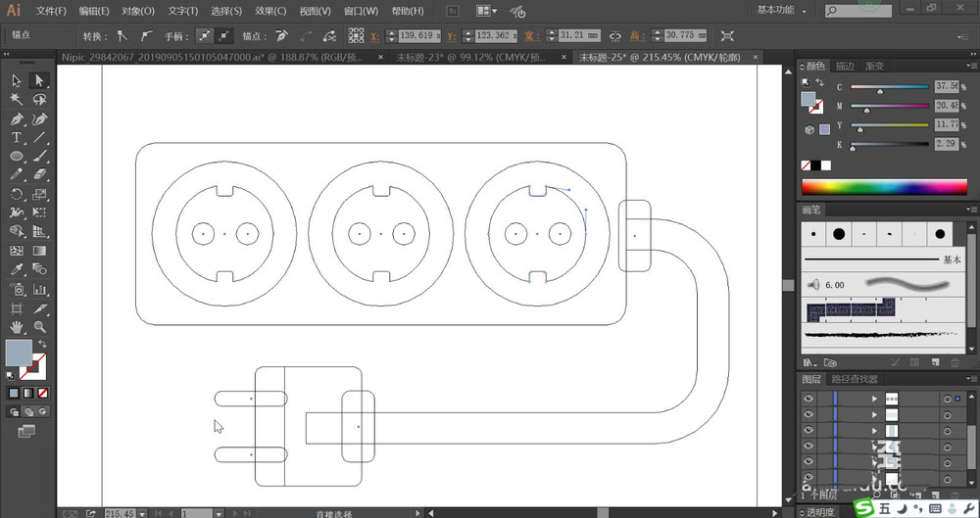Select the Blend tool
The width and height of the screenshot is (980, 518).
tap(39, 270)
